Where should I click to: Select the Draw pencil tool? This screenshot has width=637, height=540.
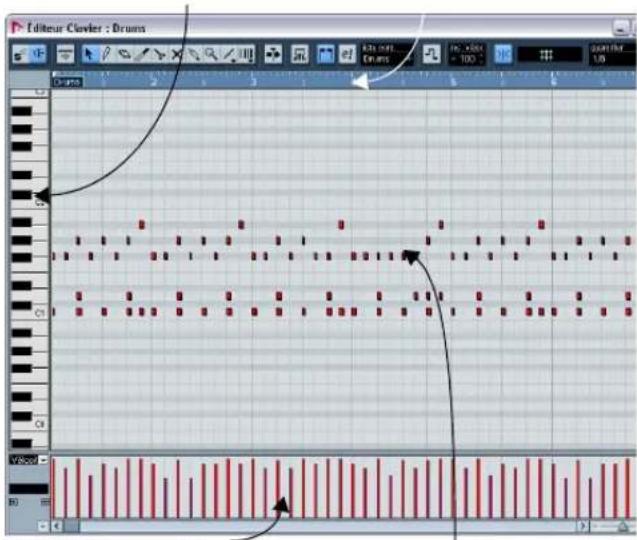click(106, 54)
